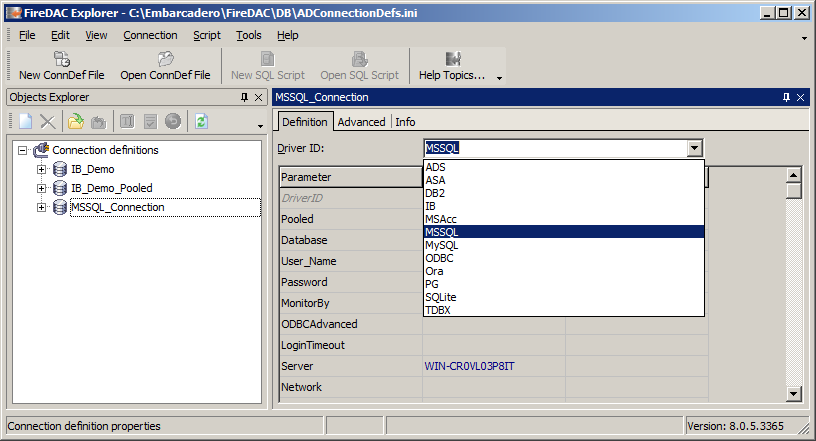
Task: Click the parameter grid scroll up arrow
Action: [793, 175]
